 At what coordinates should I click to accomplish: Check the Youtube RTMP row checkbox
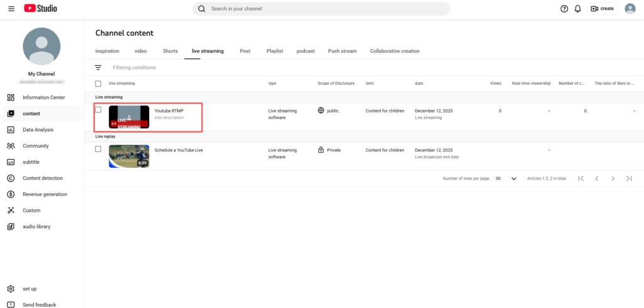[x=98, y=110]
